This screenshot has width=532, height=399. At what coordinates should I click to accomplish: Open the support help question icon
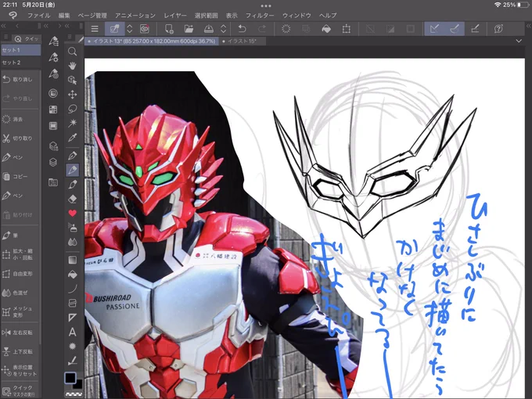pyautogui.click(x=498, y=29)
